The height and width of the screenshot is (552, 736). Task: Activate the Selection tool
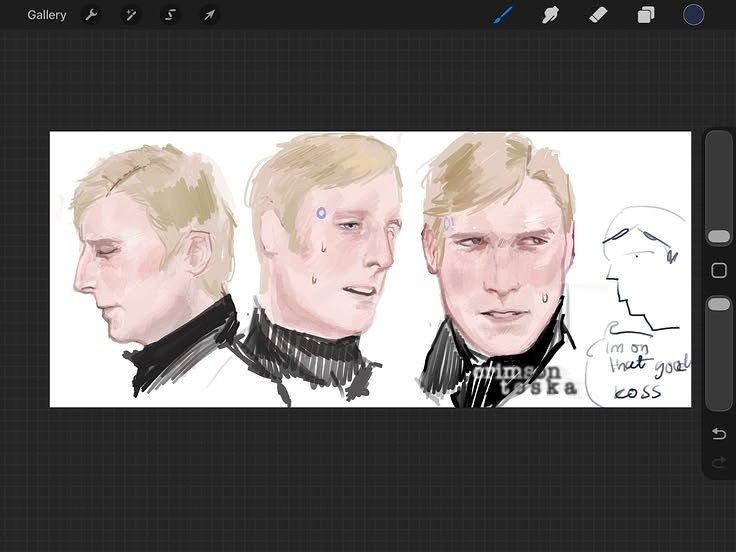pyautogui.click(x=170, y=15)
